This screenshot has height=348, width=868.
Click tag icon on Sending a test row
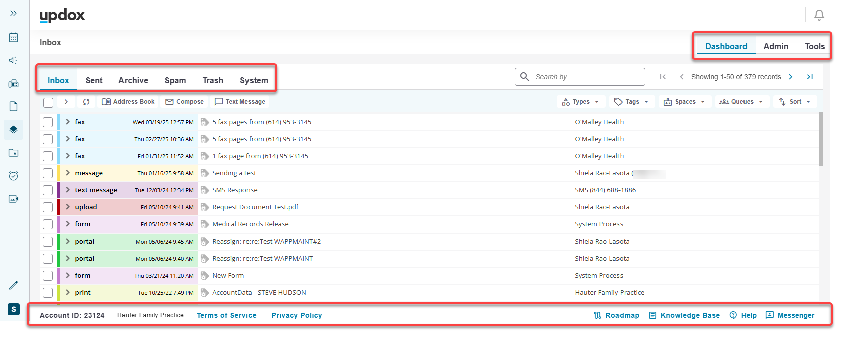pos(205,173)
